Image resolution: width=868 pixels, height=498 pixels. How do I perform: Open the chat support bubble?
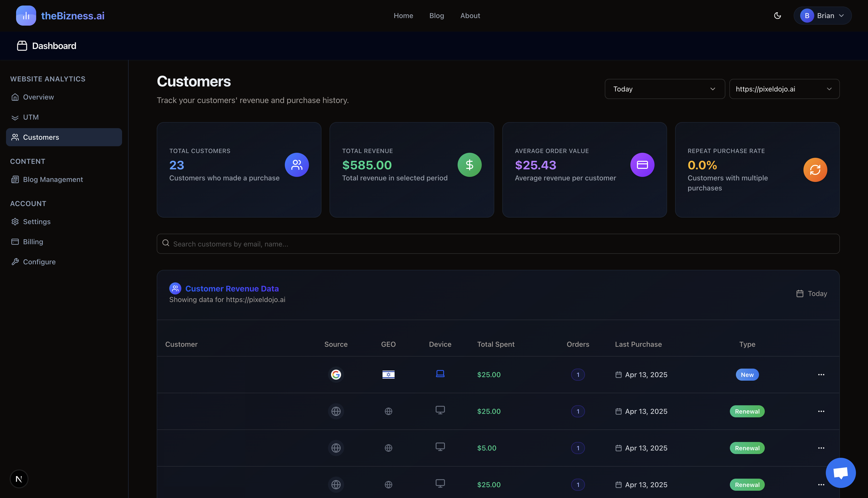click(x=840, y=473)
